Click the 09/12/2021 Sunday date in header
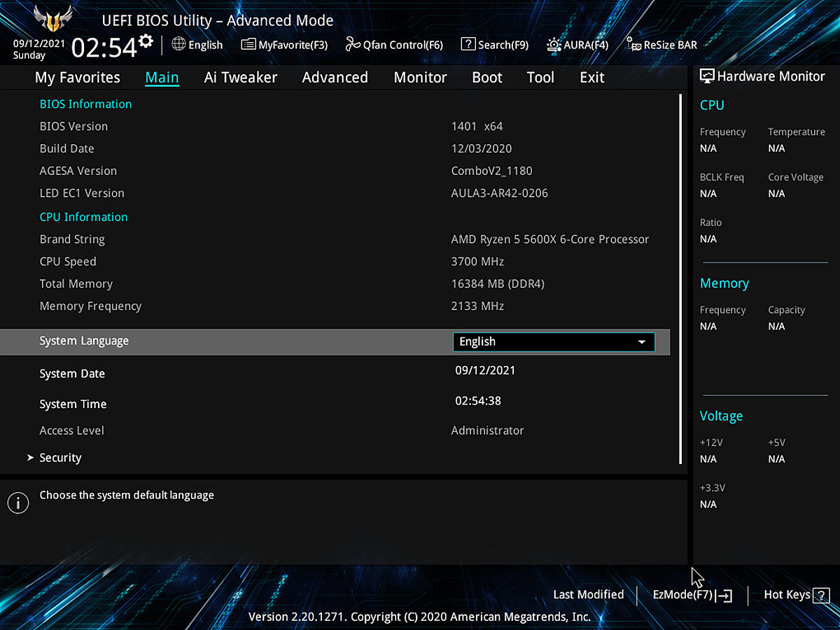 tap(39, 49)
